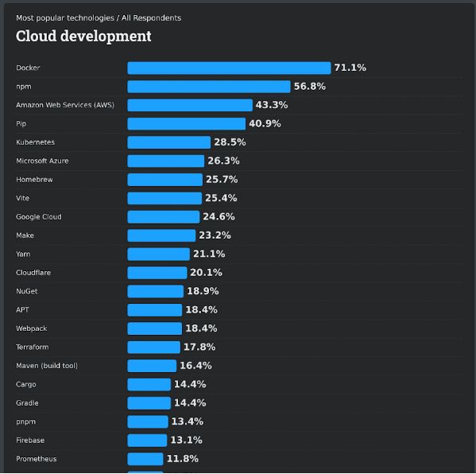Select the Firebase label
Image resolution: width=476 pixels, height=474 pixels.
(x=30, y=441)
